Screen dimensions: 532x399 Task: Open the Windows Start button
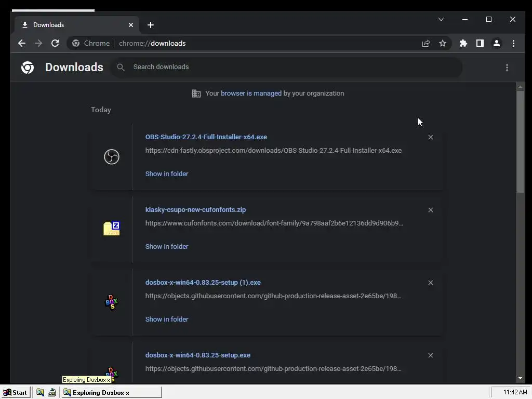pos(15,393)
